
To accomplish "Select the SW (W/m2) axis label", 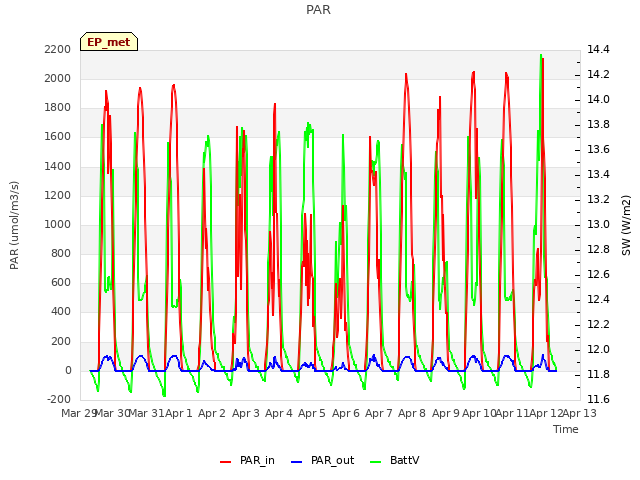I will (x=626, y=225).
